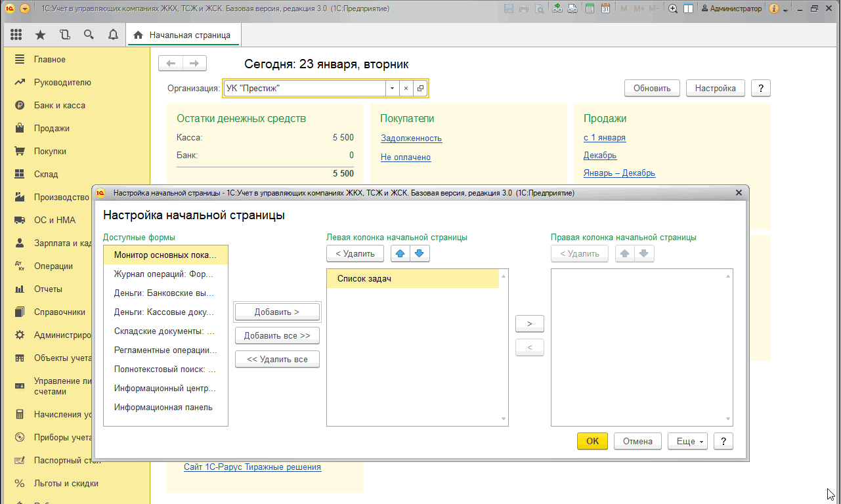This screenshot has height=504, width=841.
Task: Click the Справочники section icon
Action: [20, 312]
